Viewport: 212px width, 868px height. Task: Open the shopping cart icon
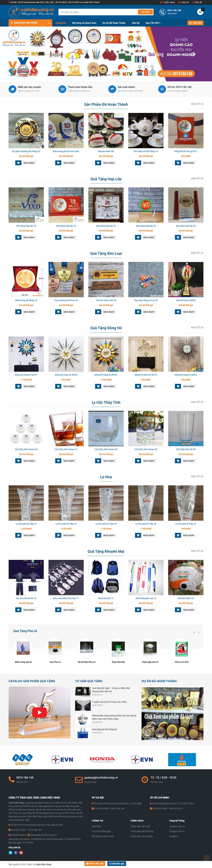tap(200, 12)
